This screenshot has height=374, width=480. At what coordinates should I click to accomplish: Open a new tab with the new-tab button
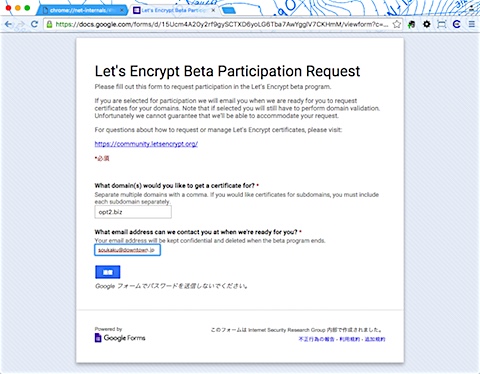(229, 11)
